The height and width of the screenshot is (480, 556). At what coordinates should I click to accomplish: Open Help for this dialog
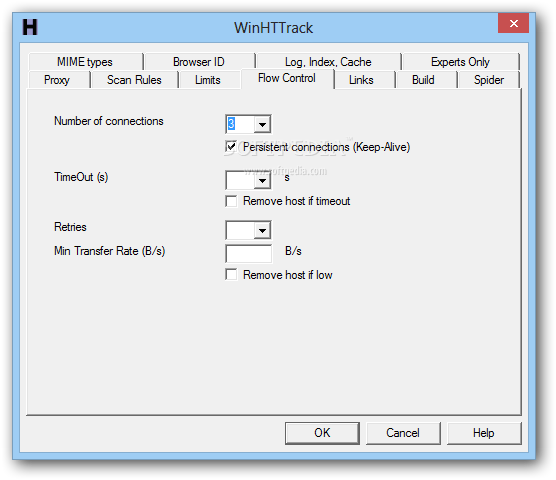(x=484, y=433)
